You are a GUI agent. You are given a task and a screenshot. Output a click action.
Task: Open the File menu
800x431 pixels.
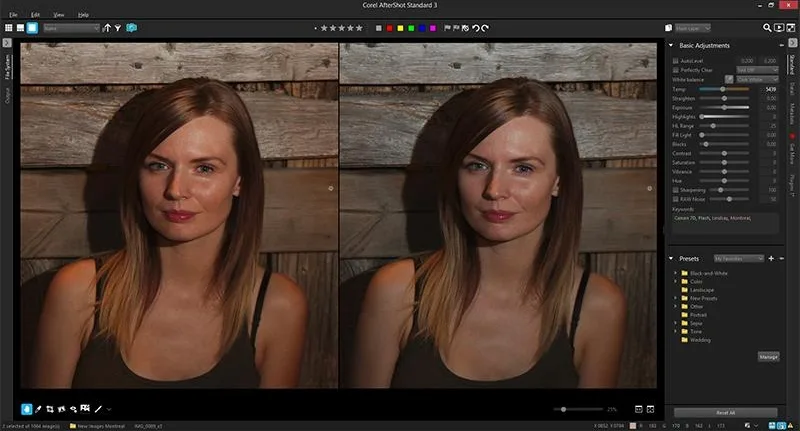(13, 15)
